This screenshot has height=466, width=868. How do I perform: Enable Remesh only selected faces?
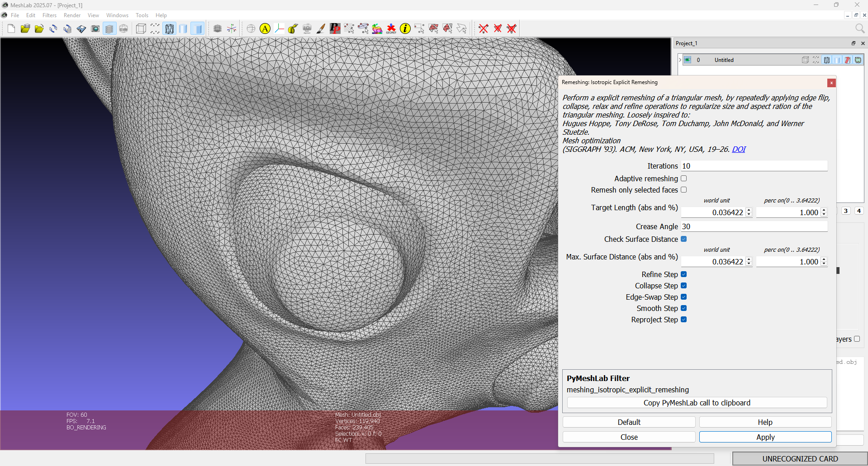click(x=684, y=190)
